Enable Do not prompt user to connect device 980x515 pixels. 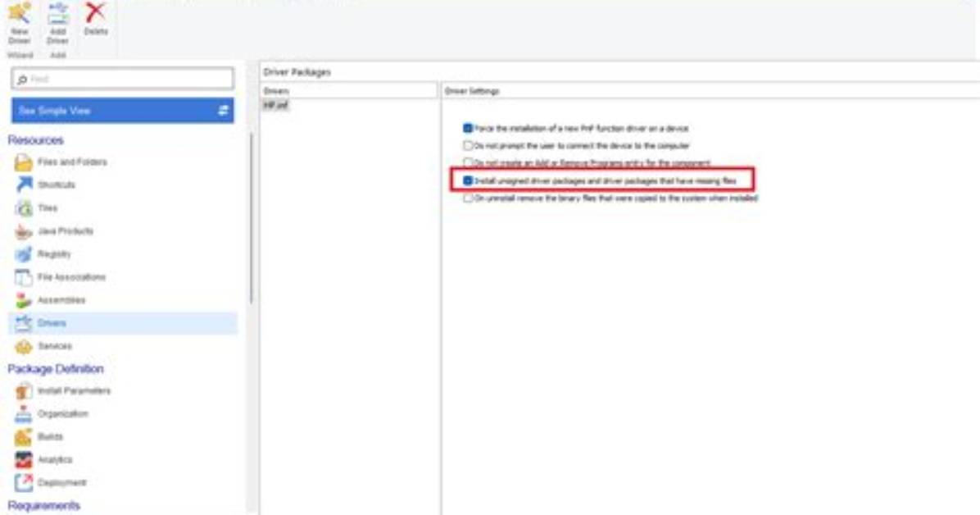(468, 145)
